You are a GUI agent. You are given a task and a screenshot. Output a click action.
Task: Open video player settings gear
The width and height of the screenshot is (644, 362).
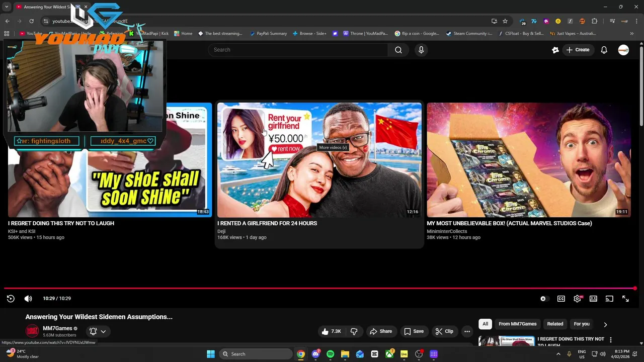coord(577,299)
